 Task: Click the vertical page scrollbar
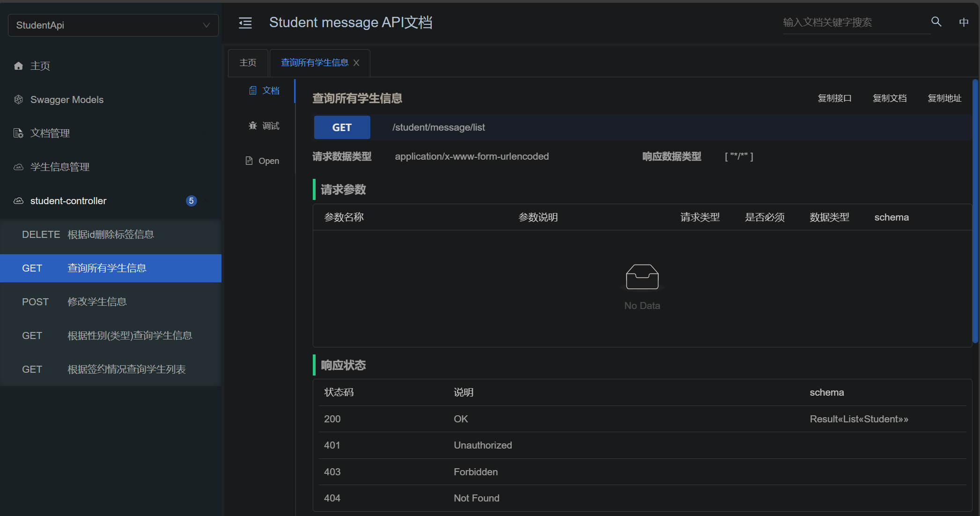pos(975,211)
